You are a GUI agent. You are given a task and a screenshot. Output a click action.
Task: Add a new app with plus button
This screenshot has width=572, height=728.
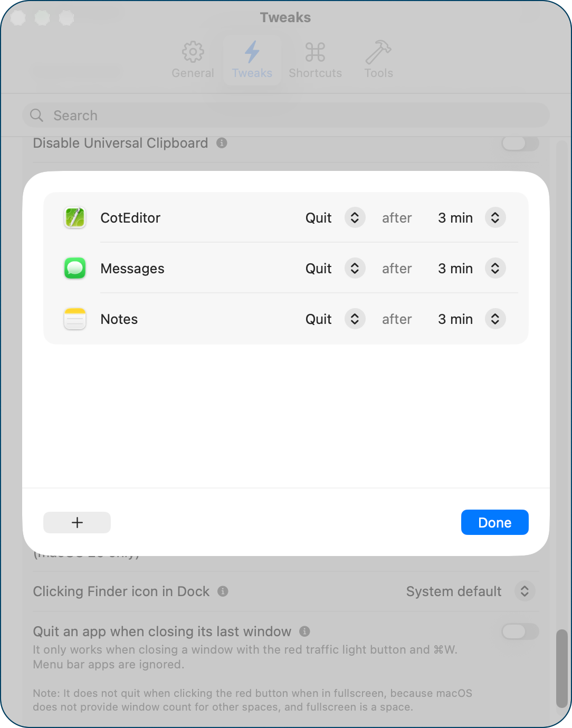pos(77,522)
